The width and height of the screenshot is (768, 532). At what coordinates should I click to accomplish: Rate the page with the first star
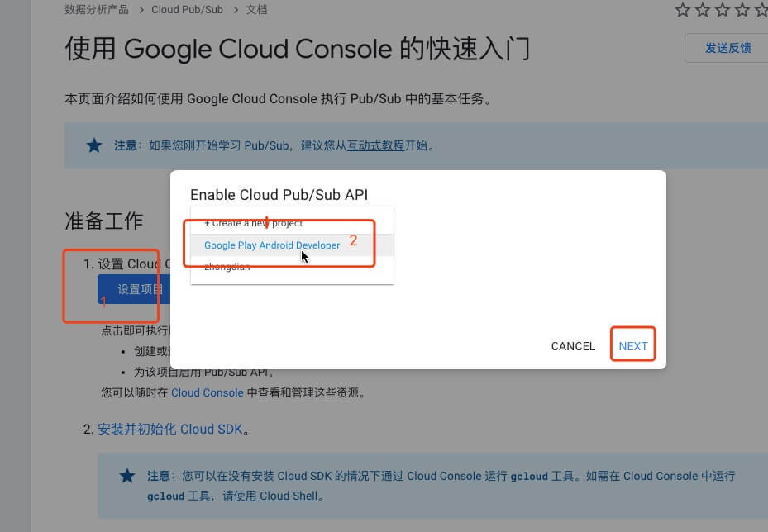[682, 10]
